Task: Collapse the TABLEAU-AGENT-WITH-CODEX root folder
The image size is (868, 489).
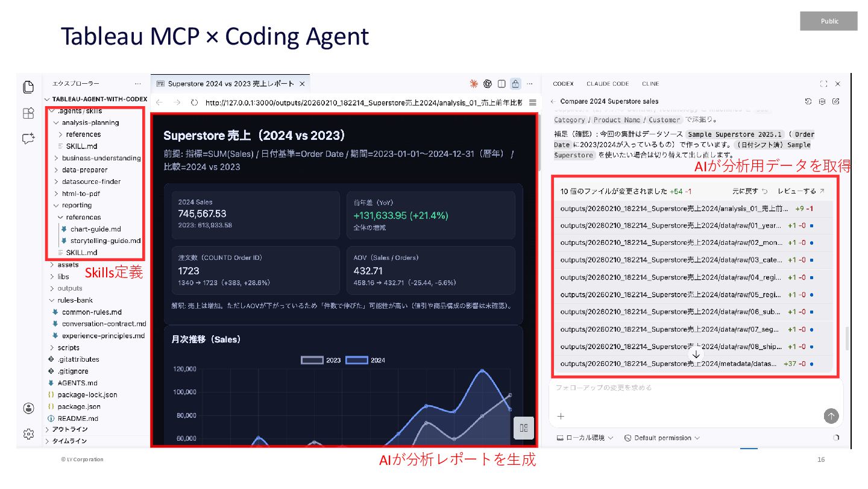Action: point(96,99)
